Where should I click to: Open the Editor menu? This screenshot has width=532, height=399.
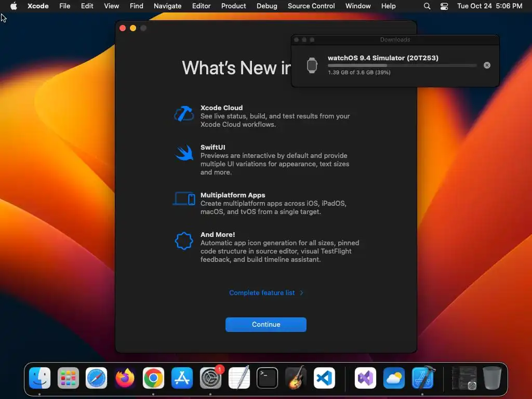[201, 6]
